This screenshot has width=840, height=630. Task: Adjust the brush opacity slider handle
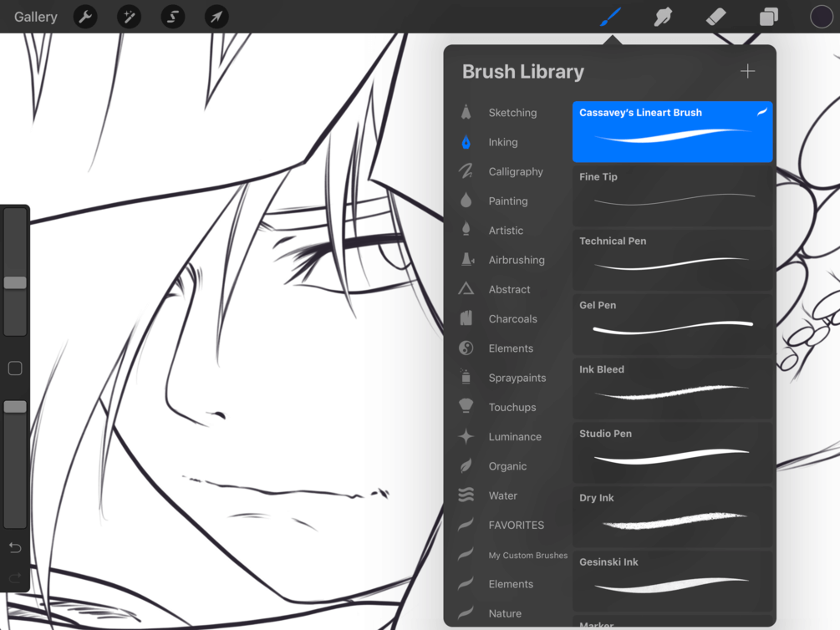tap(15, 407)
